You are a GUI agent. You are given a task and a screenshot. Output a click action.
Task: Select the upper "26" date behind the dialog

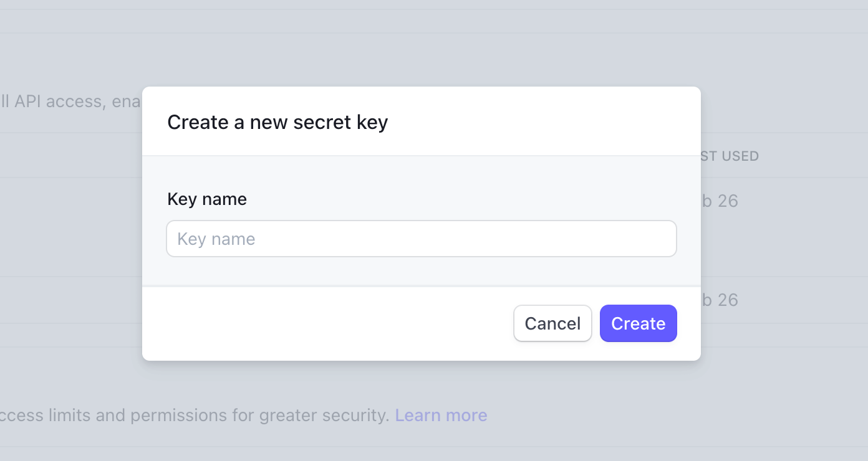727,201
